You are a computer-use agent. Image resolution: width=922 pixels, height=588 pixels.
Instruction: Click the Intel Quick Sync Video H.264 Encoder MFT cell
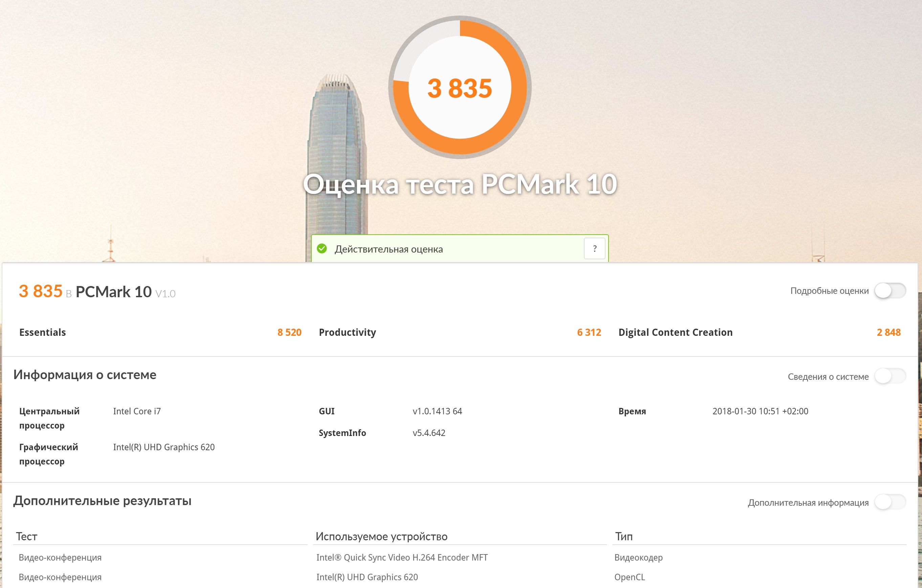point(402,557)
